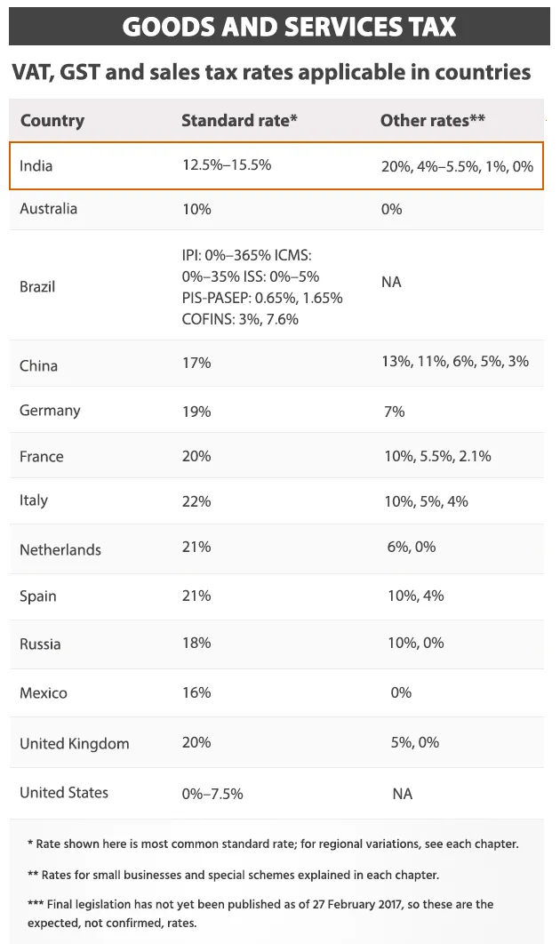This screenshot has width=560, height=944.
Task: Click the United Kingdom country cell
Action: click(x=74, y=743)
